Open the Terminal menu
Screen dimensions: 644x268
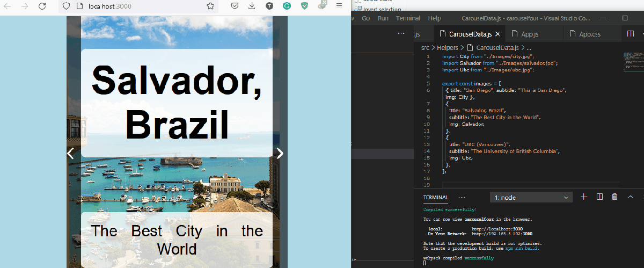pyautogui.click(x=408, y=18)
